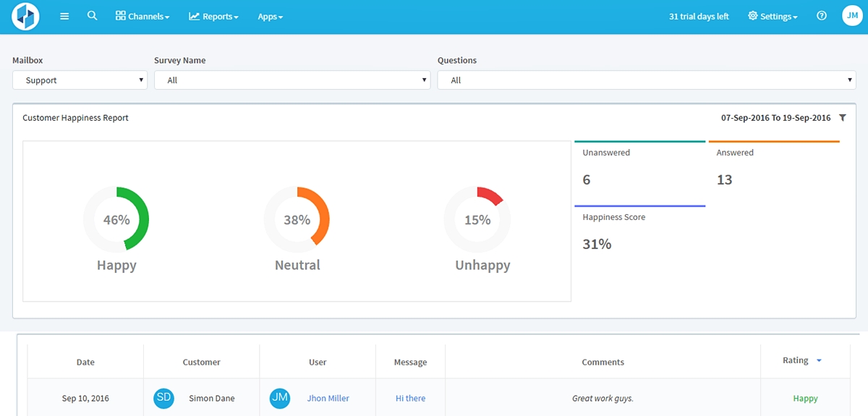The height and width of the screenshot is (416, 868).
Task: Open the Settings menu
Action: click(773, 16)
